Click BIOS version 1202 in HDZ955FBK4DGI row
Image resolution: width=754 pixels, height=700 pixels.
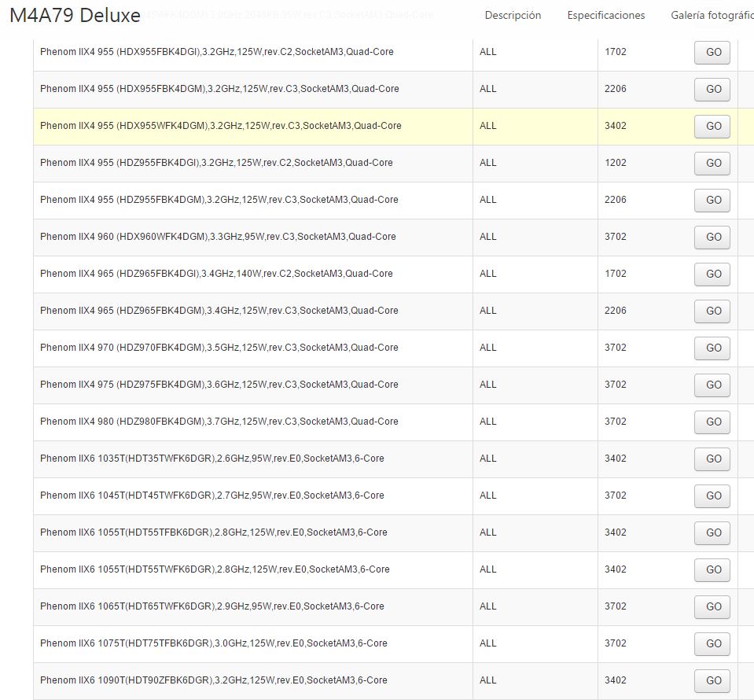[616, 163]
